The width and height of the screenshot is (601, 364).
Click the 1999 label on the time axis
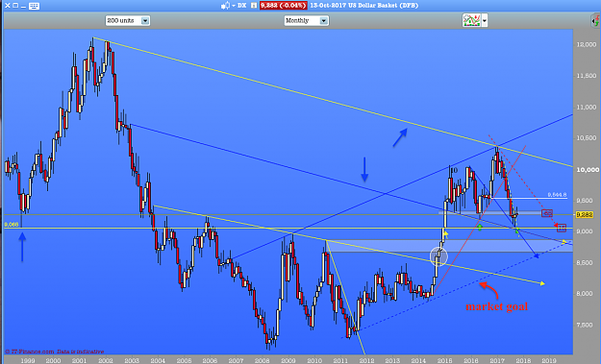pos(28,360)
